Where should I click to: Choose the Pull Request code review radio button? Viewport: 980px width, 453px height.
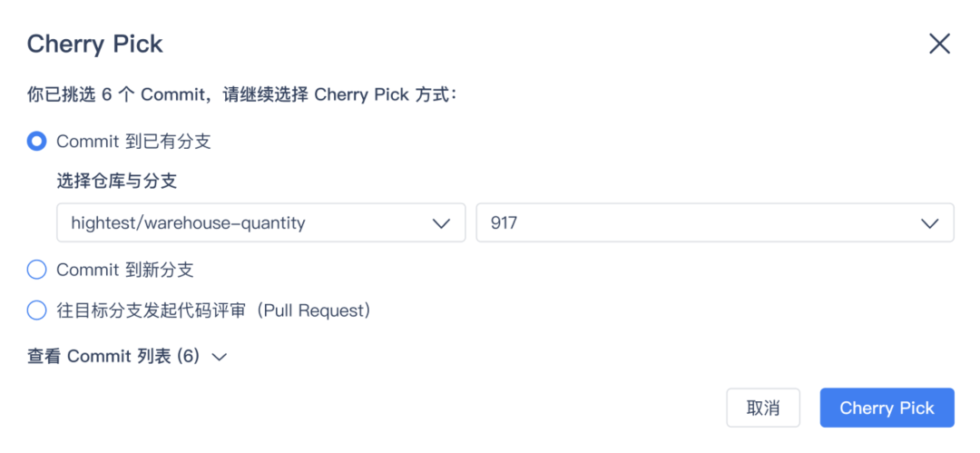(x=37, y=310)
